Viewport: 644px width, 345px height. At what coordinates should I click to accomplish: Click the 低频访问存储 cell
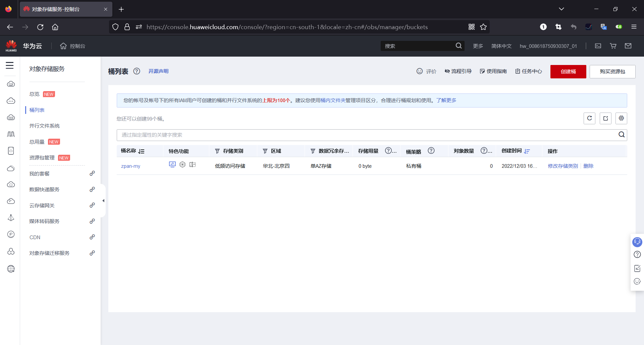click(230, 166)
